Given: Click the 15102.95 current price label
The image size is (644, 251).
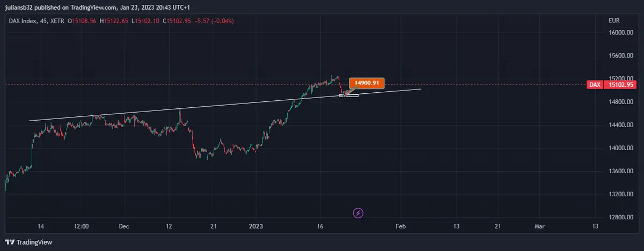Looking at the screenshot, I should (620, 85).
